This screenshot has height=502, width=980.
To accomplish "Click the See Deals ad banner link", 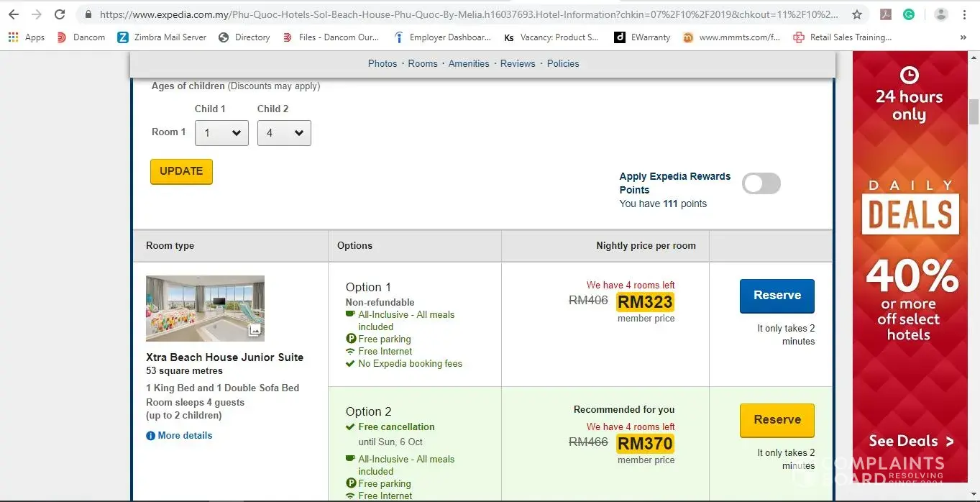I will [x=910, y=441].
